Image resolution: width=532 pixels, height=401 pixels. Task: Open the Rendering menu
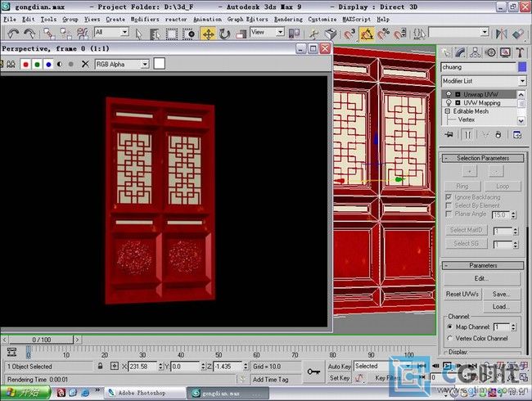pyautogui.click(x=288, y=20)
